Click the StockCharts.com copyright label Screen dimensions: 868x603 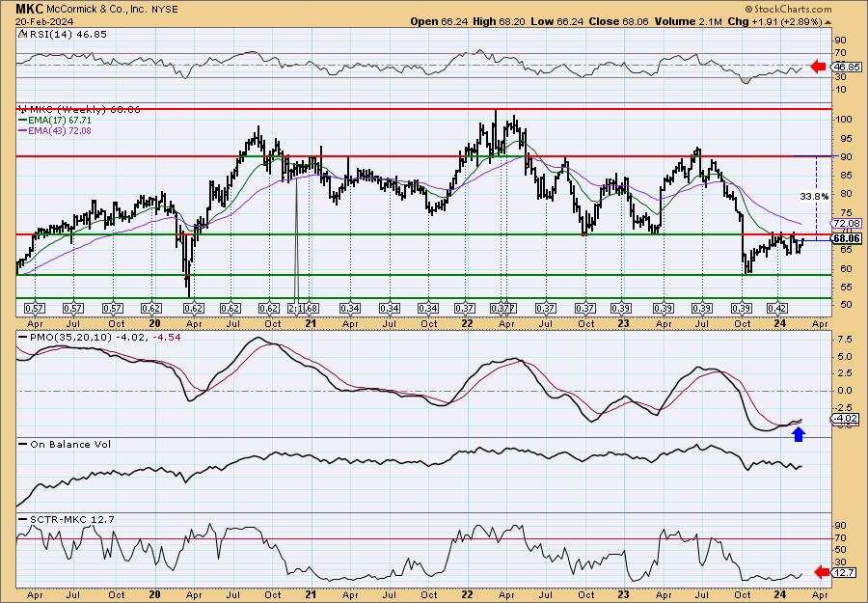click(x=788, y=9)
